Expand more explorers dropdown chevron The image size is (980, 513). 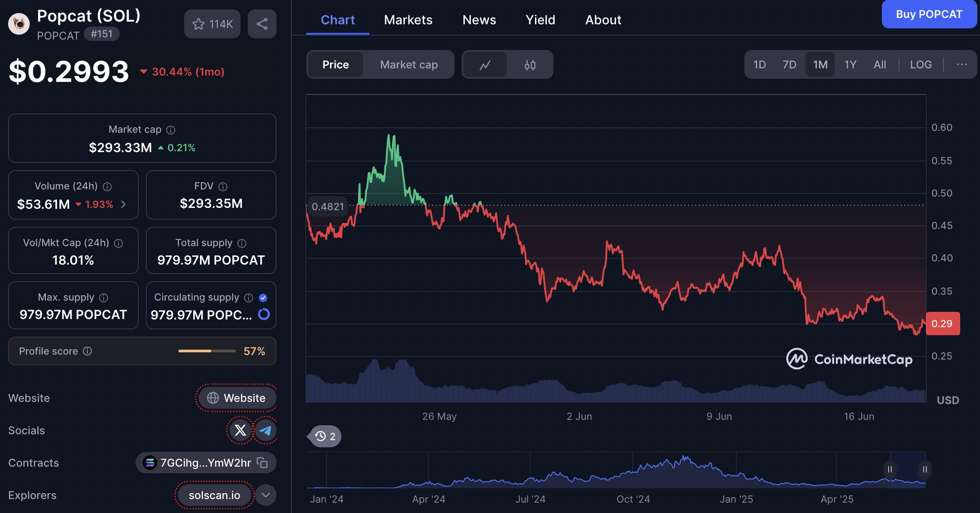pyautogui.click(x=266, y=495)
